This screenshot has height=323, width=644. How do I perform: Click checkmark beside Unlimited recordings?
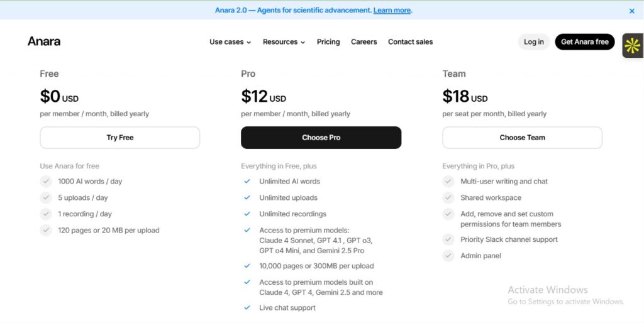click(x=247, y=214)
